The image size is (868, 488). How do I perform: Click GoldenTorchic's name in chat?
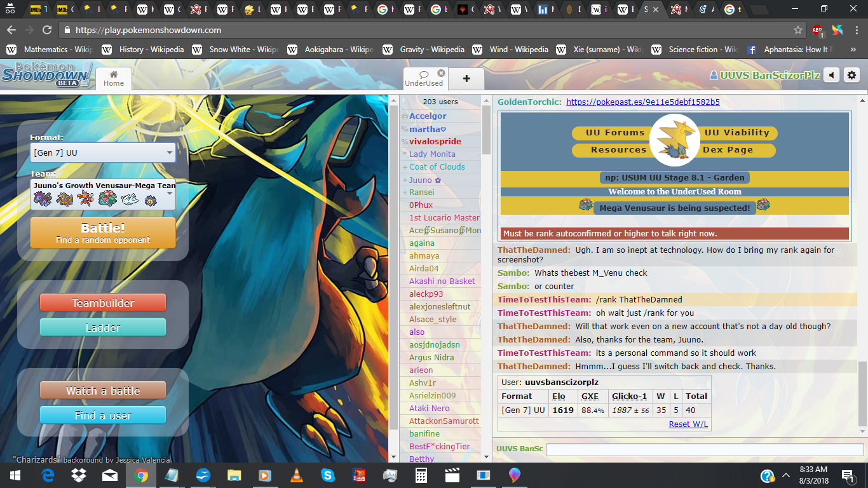click(529, 102)
